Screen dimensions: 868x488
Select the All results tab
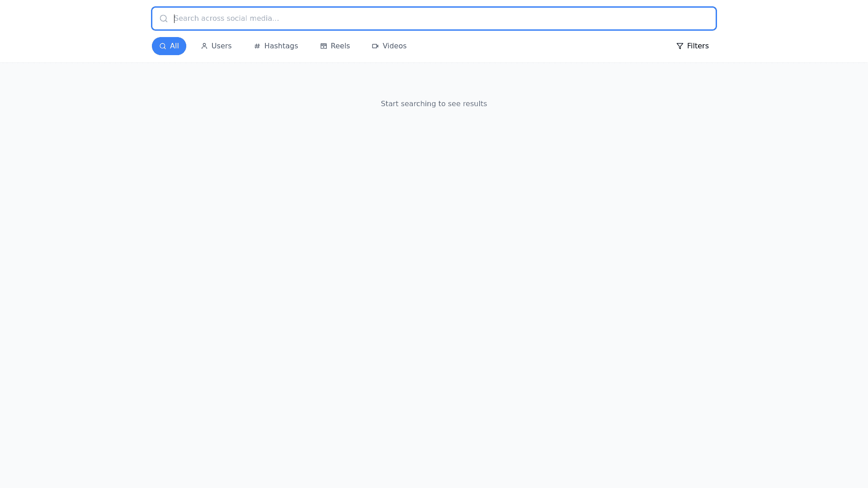[169, 46]
